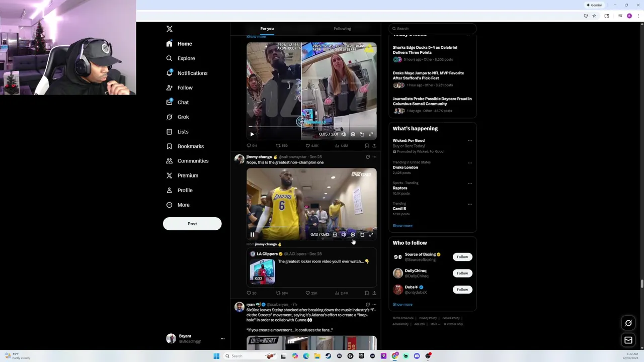The width and height of the screenshot is (644, 362).
Task: Open options for the Wicked: For Good trend
Action: tap(470, 141)
